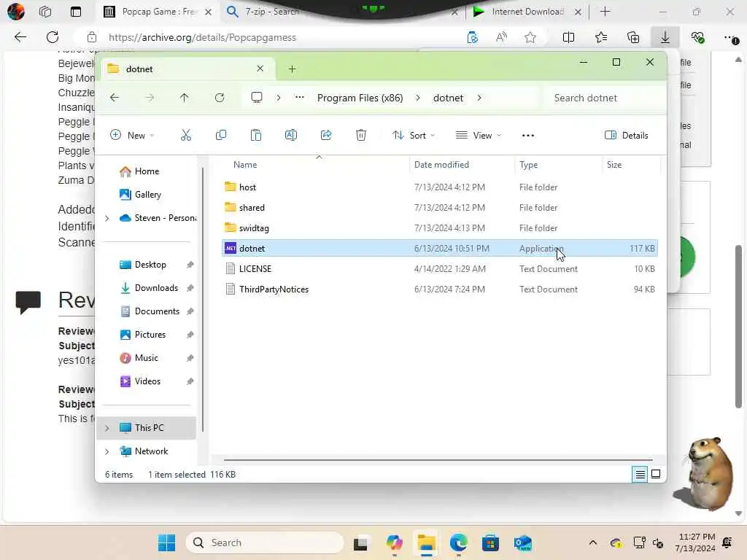The height and width of the screenshot is (560, 747).
Task: Open browser favorites list icon
Action: [x=601, y=38]
